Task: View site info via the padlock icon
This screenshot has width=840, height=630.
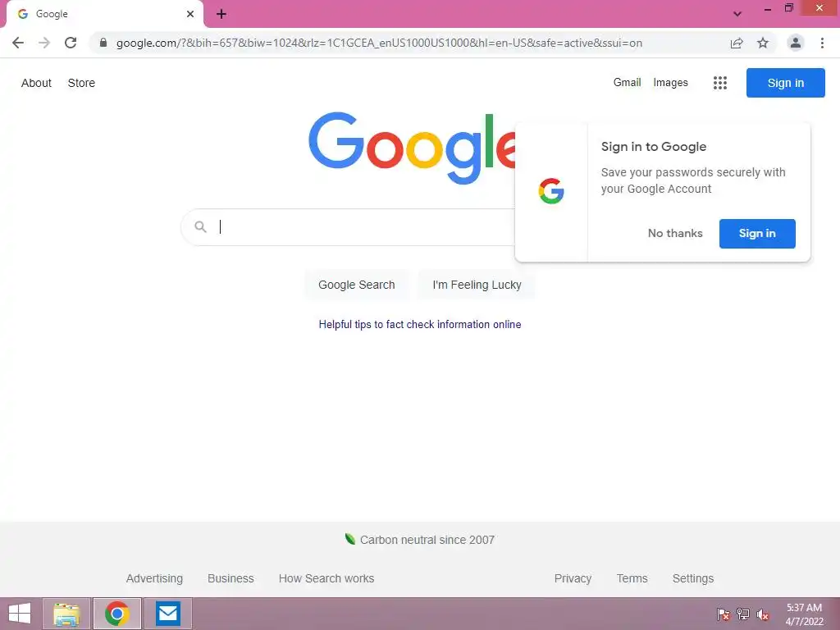Action: pyautogui.click(x=103, y=43)
